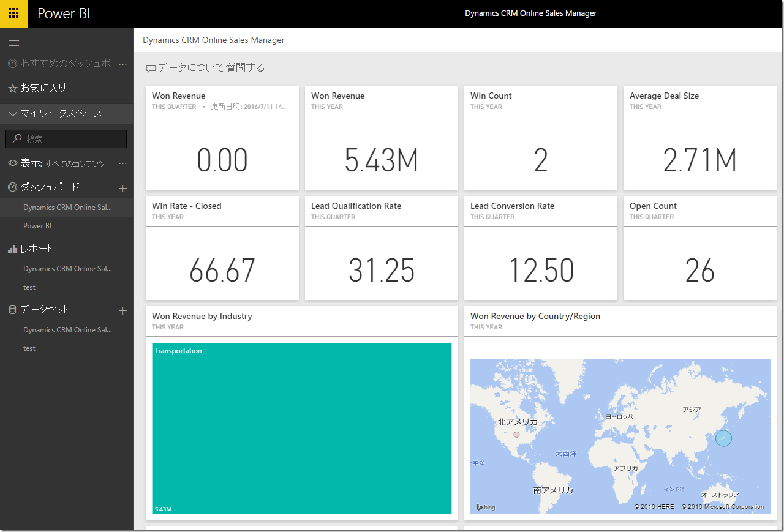Open the Win Rate - Closed tile

click(222, 248)
